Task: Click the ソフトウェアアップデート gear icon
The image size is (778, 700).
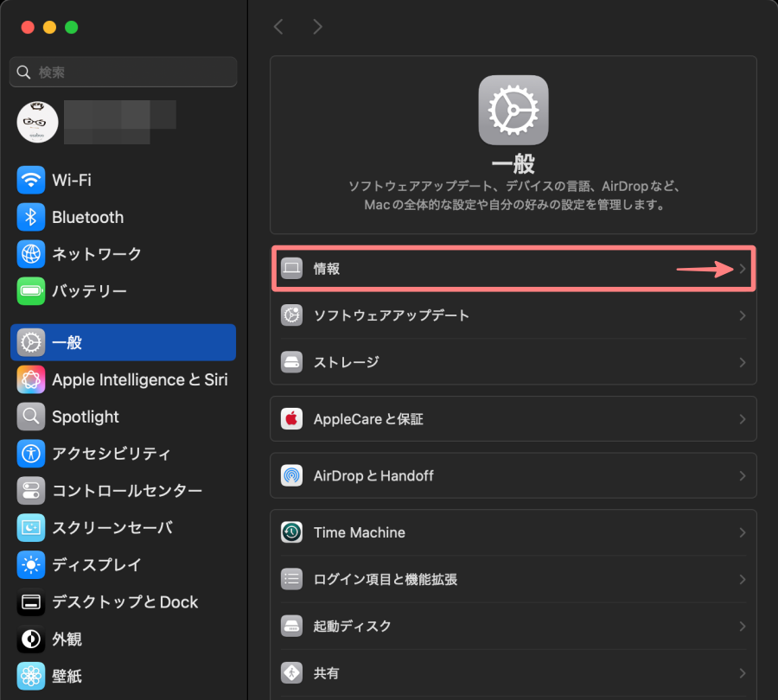Action: pyautogui.click(x=292, y=315)
